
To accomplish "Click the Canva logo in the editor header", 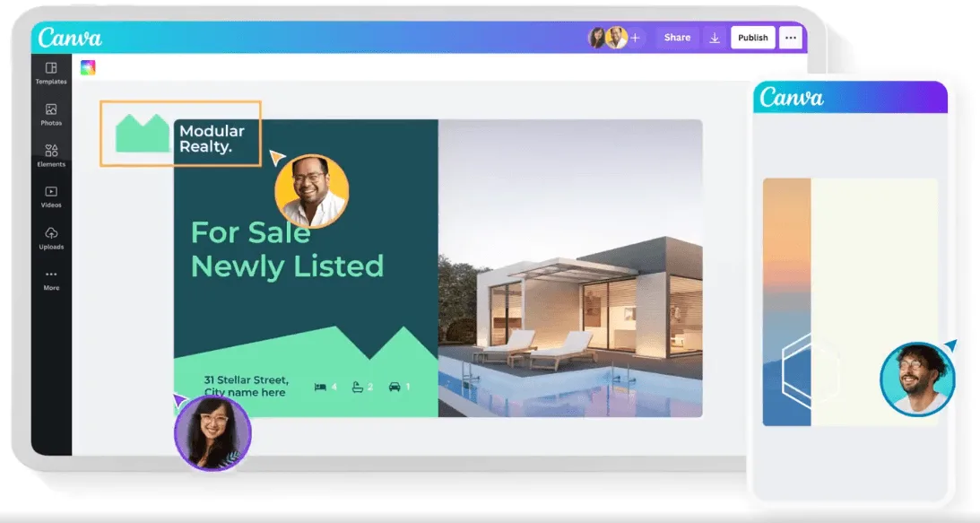I will click(70, 38).
